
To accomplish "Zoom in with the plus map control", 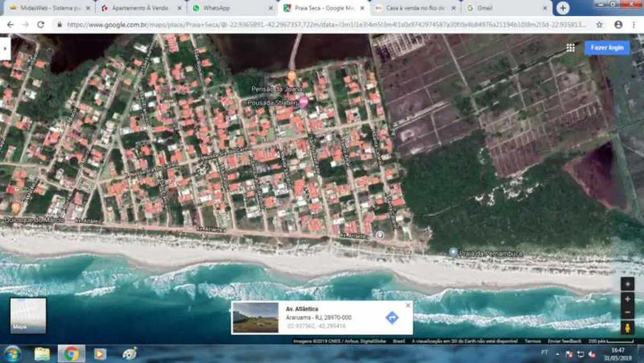I will (x=627, y=299).
